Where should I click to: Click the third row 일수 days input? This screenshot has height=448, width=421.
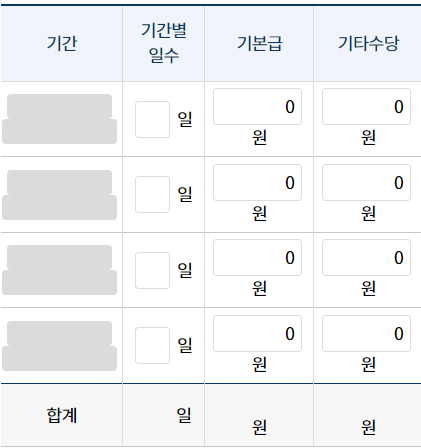(152, 270)
